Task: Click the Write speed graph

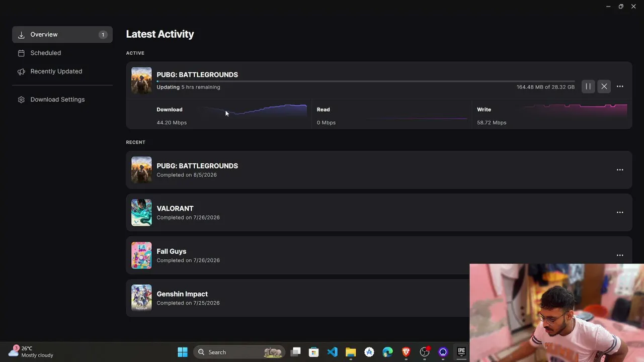Action: point(575,111)
